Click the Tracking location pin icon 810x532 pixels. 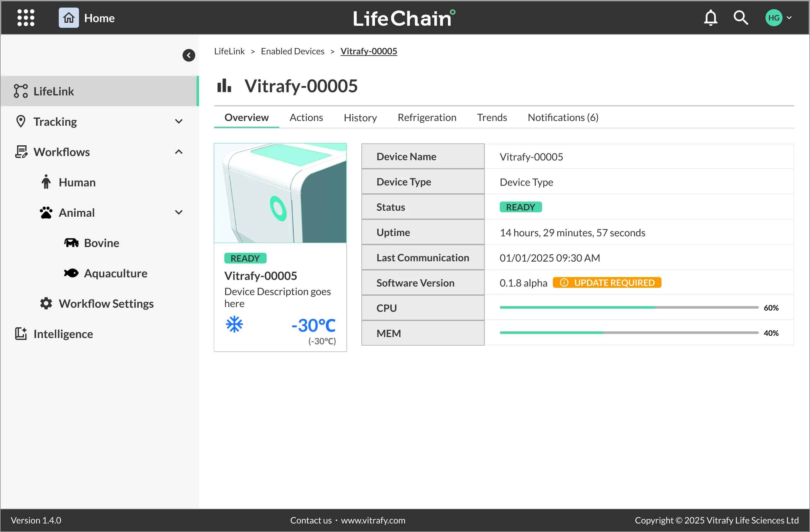point(21,122)
